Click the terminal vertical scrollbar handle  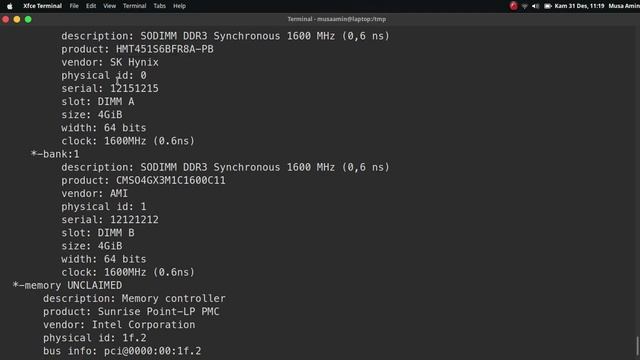(x=637, y=345)
